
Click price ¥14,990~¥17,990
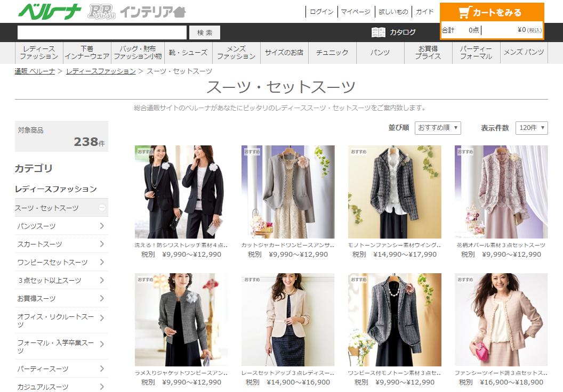coord(405,255)
